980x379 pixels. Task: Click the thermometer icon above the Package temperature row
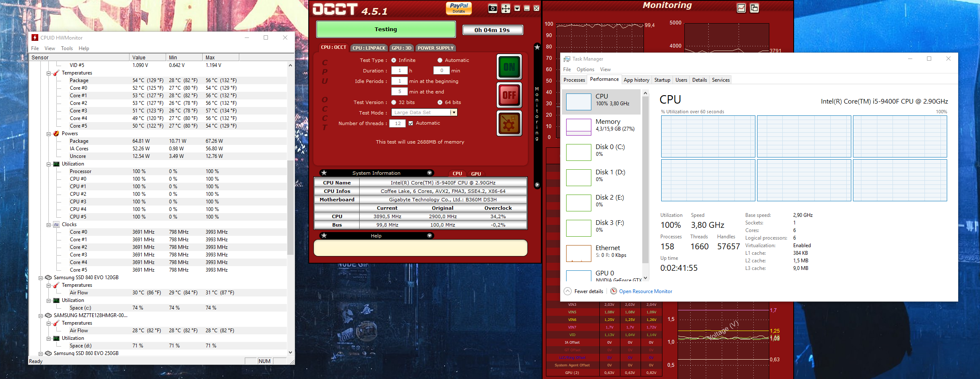(56, 73)
